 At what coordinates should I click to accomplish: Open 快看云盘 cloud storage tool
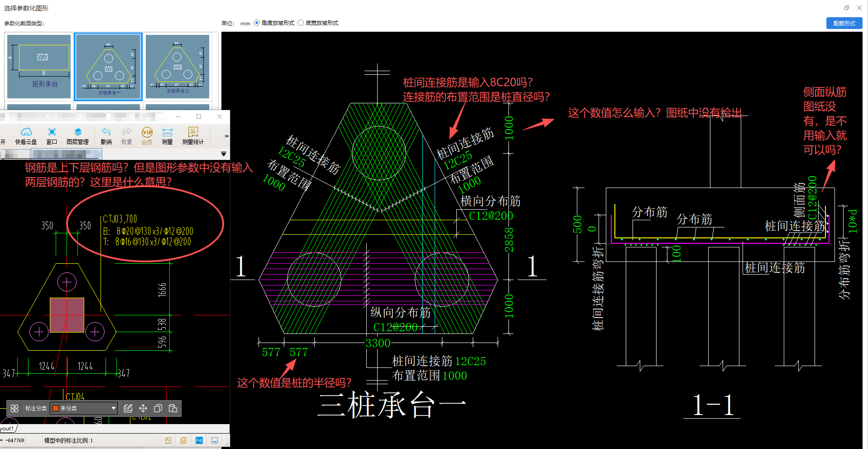26,135
